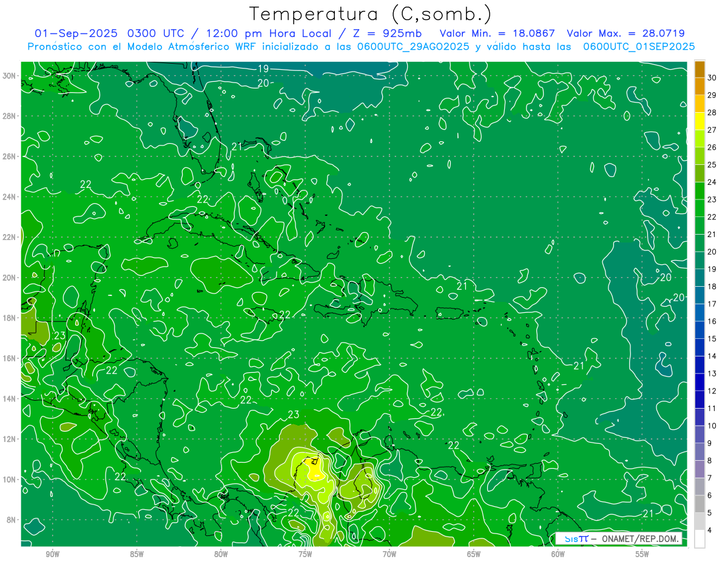Click the '80W' longitude axis label

coord(221,554)
